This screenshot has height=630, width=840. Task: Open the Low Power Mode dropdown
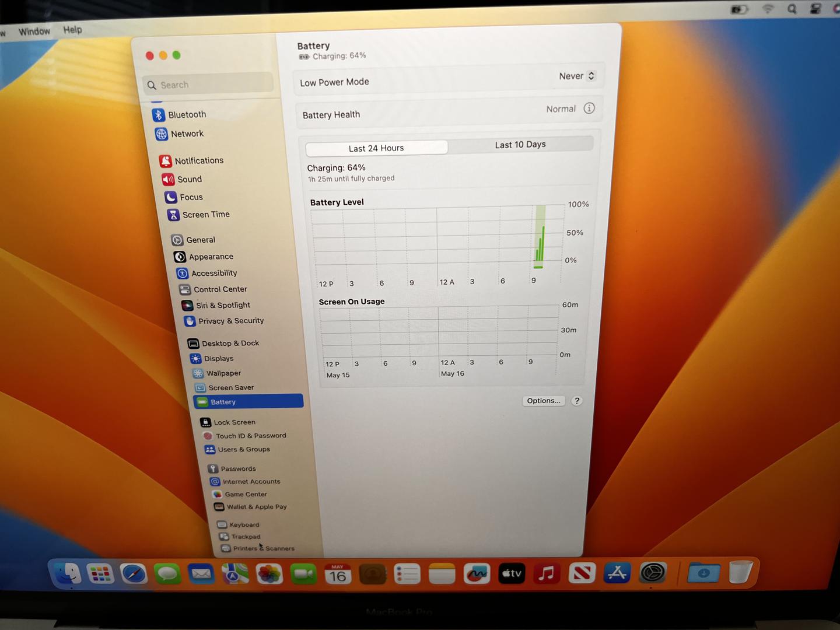pyautogui.click(x=577, y=76)
